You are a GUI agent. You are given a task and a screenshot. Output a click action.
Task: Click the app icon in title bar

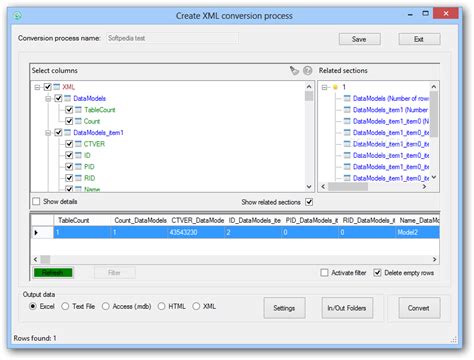[17, 15]
